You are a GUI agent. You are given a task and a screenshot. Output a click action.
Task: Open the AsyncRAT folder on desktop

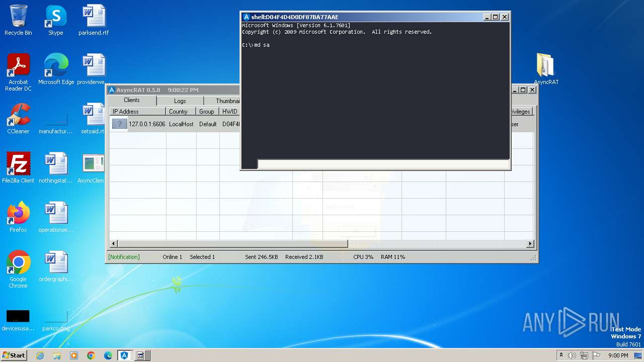(546, 69)
